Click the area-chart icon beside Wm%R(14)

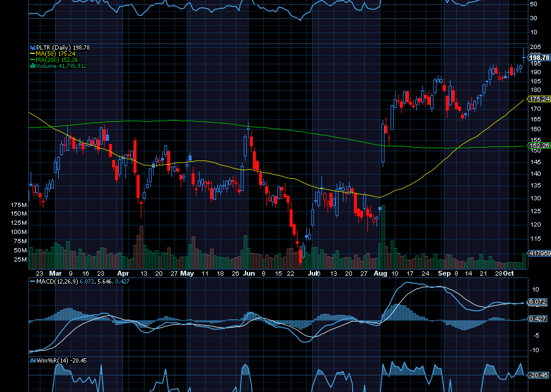click(x=32, y=360)
